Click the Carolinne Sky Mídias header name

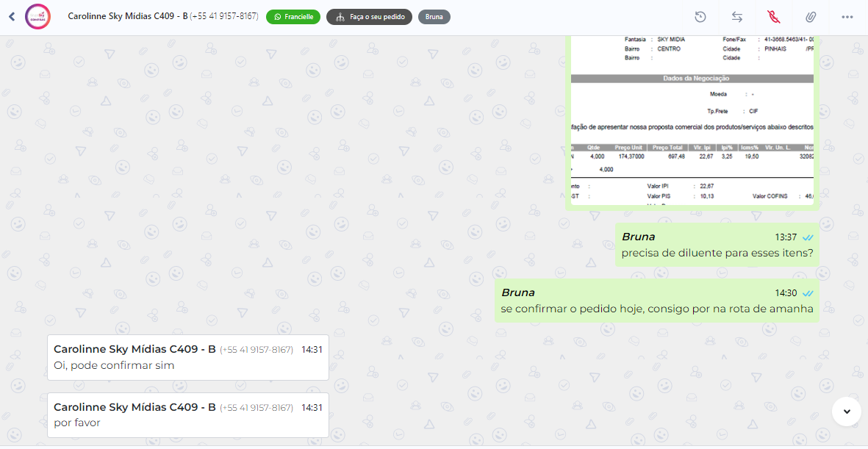(x=128, y=17)
